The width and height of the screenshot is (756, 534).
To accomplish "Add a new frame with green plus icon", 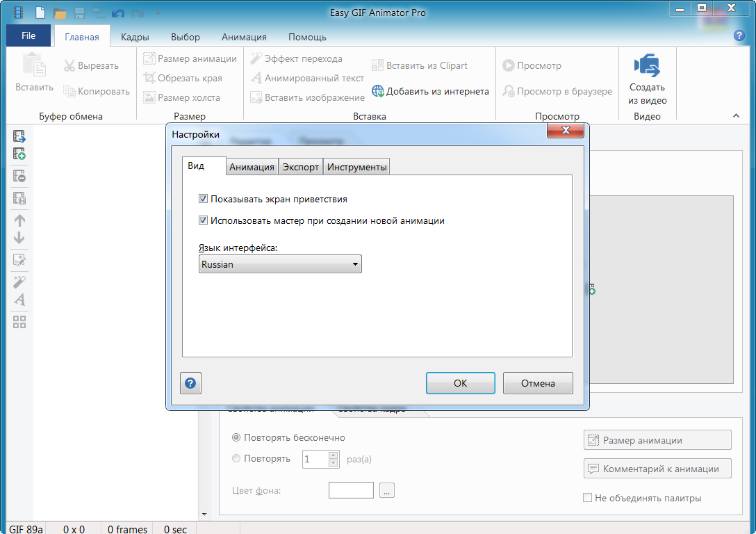I will (19, 154).
